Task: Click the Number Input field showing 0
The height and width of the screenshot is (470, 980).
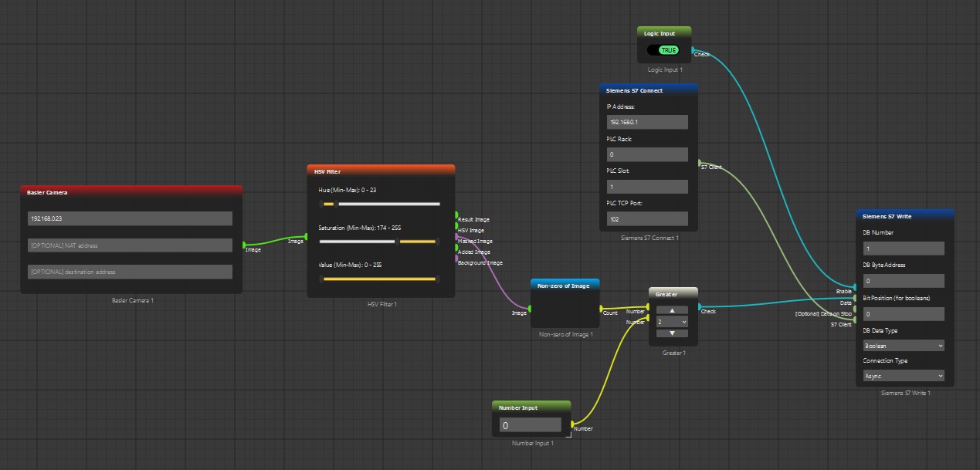Action: click(x=529, y=424)
